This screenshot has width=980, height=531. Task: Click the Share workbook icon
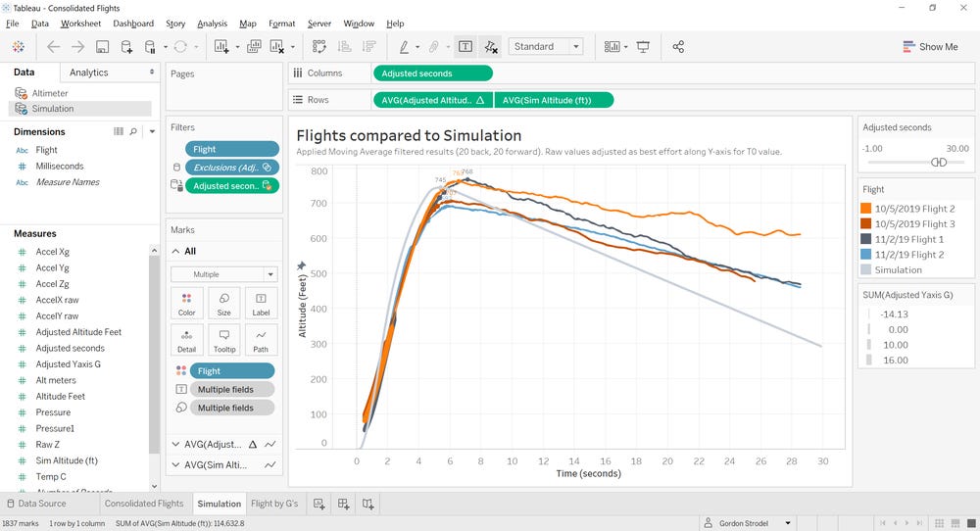click(678, 47)
